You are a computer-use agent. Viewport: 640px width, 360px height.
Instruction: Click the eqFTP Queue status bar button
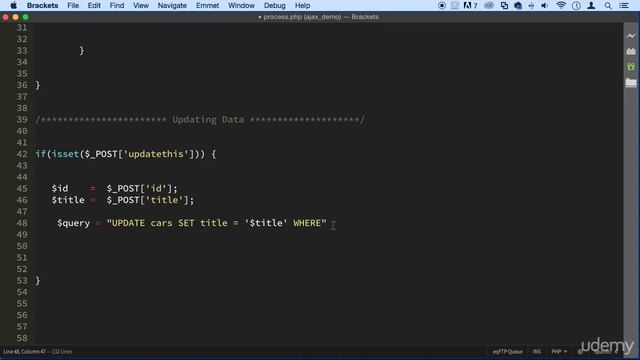coord(507,351)
